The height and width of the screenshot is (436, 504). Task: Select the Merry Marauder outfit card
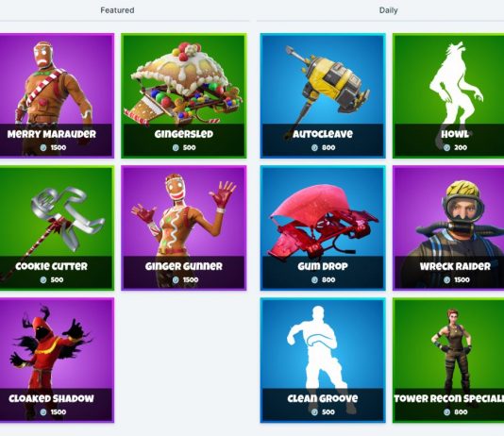[57, 95]
